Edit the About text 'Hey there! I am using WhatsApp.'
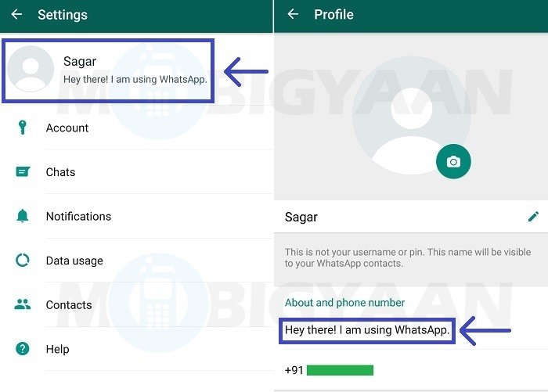 click(367, 330)
